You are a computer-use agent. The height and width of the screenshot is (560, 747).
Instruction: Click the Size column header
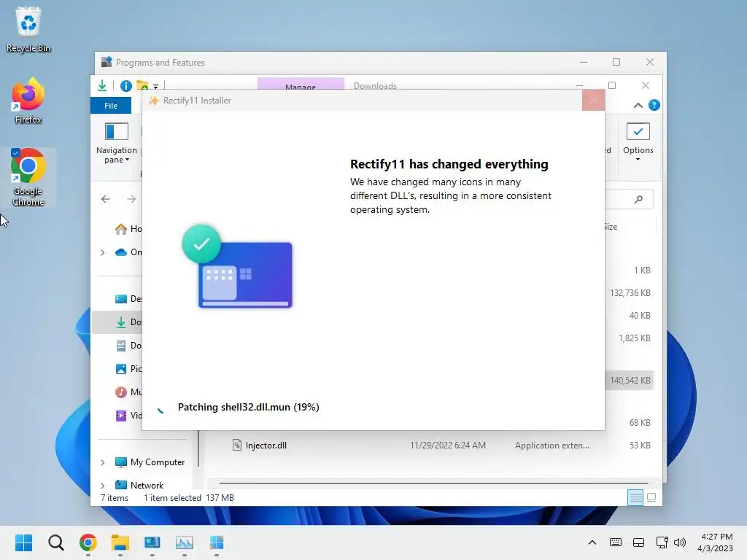point(611,227)
